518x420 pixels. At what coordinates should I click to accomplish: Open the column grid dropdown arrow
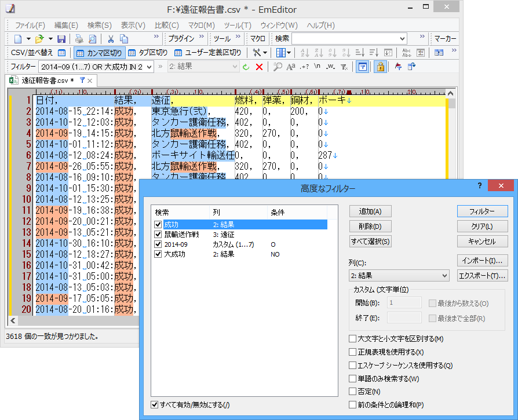(x=289, y=53)
